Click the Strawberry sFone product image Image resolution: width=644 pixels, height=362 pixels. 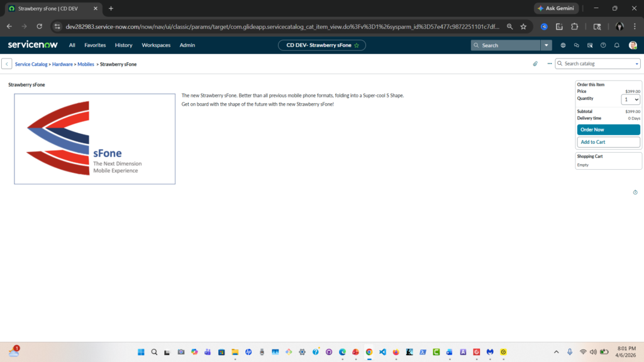(x=94, y=139)
